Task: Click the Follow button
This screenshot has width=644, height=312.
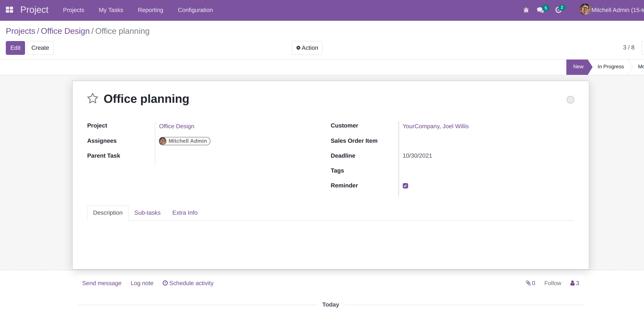Action: [552, 283]
